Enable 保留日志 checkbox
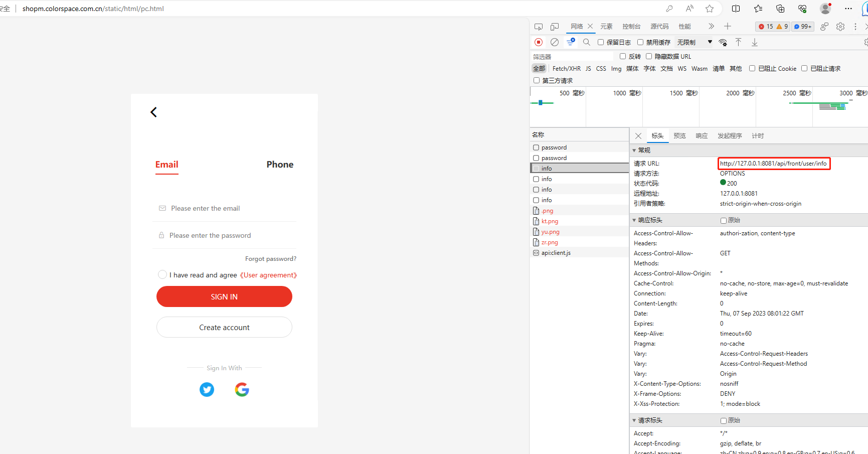Image resolution: width=868 pixels, height=454 pixels. click(x=601, y=42)
